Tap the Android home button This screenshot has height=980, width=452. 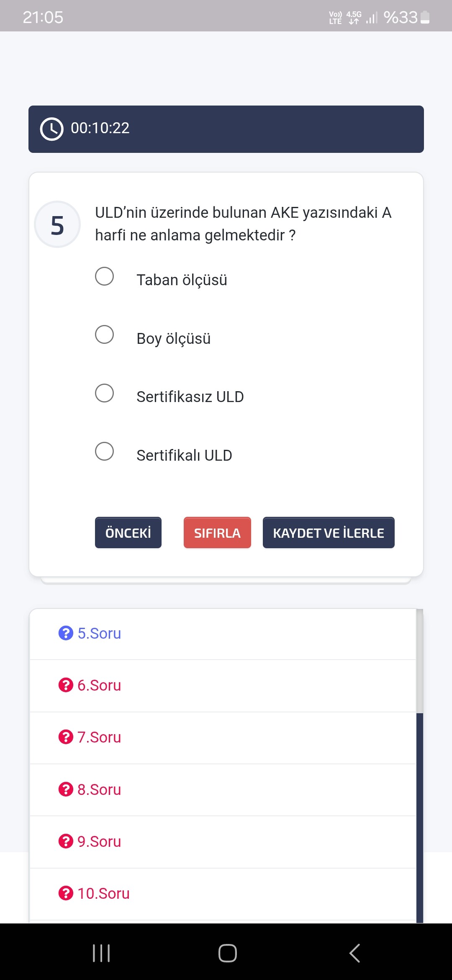pyautogui.click(x=227, y=953)
